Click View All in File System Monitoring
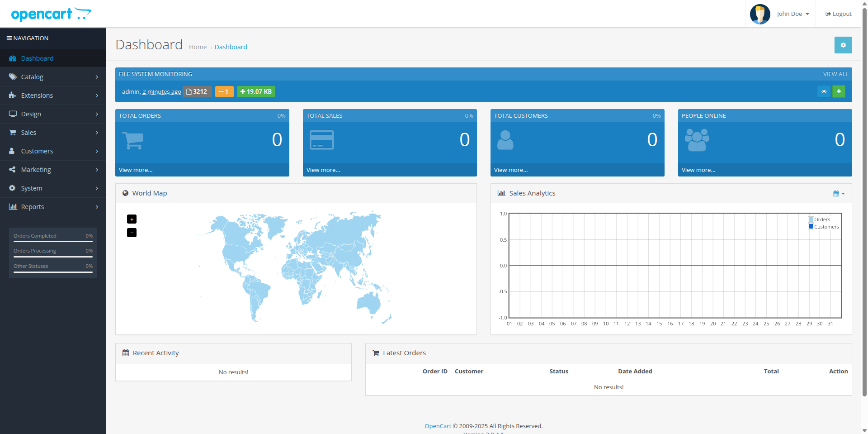The height and width of the screenshot is (434, 868). [835, 74]
